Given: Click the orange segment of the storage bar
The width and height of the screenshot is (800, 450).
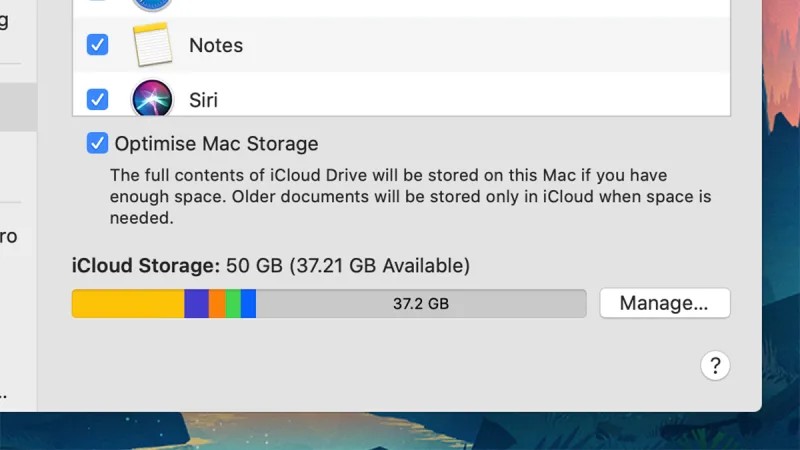Looking at the screenshot, I should (217, 304).
